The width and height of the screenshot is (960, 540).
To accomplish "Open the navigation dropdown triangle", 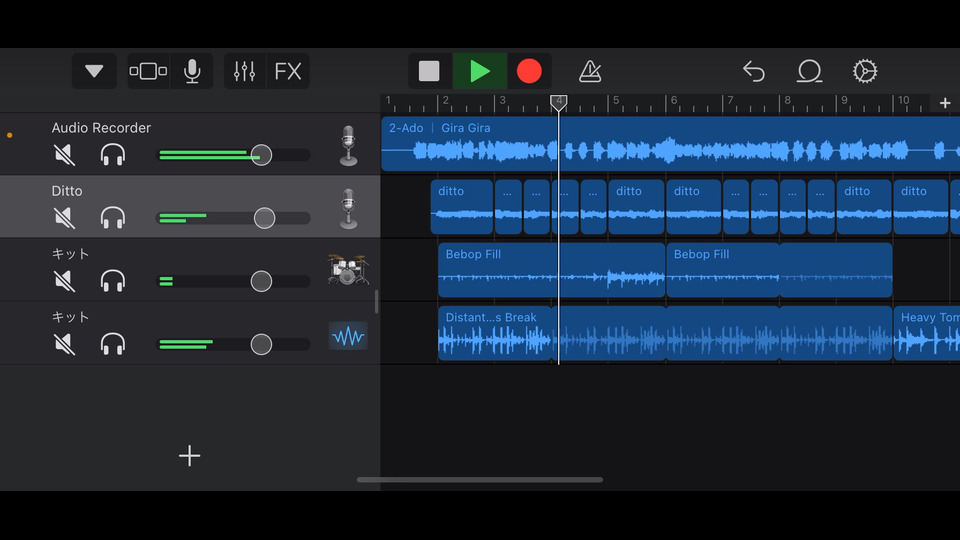I will 94,71.
